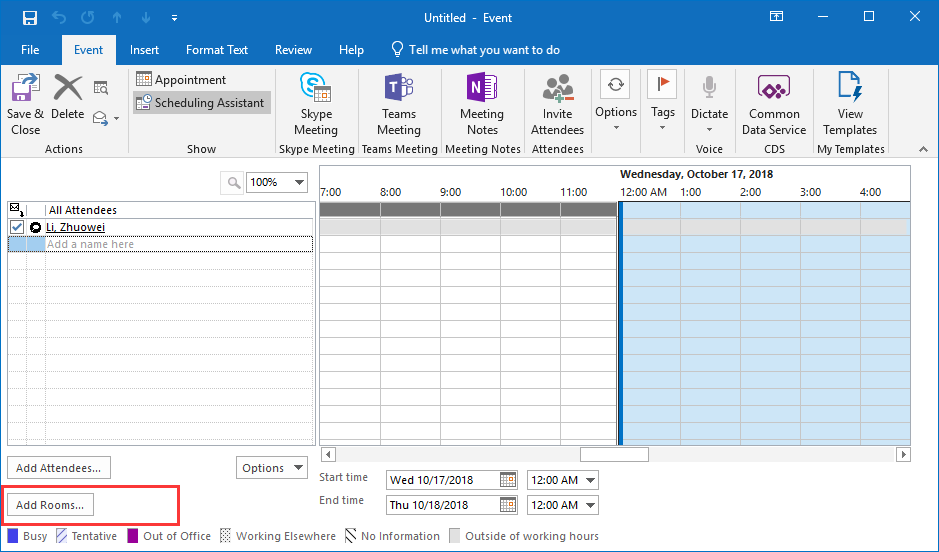Click the envelope icon in the All Attendees header

17,210
